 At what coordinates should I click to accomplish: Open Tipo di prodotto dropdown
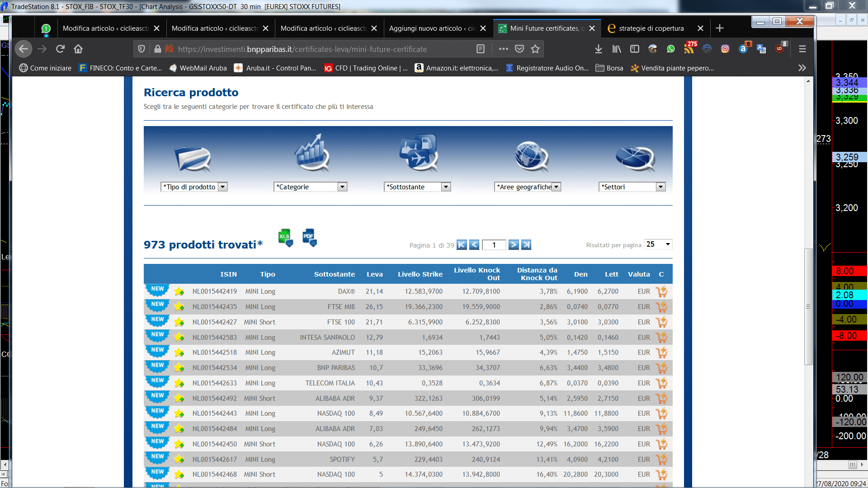(194, 187)
